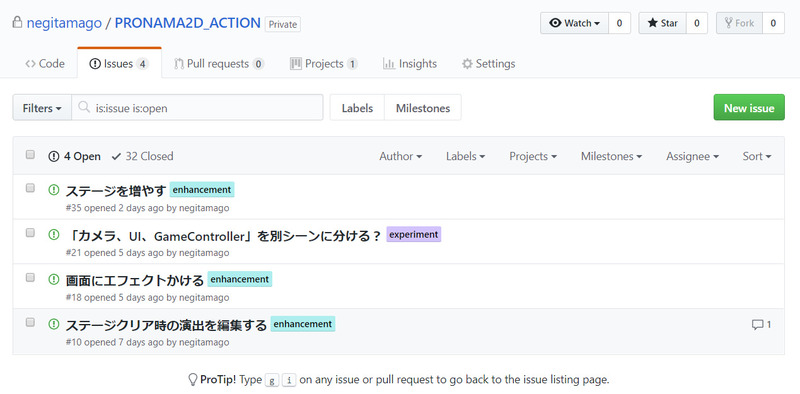The width and height of the screenshot is (800, 394).
Task: Show the 32 Closed issues
Action: click(x=142, y=156)
